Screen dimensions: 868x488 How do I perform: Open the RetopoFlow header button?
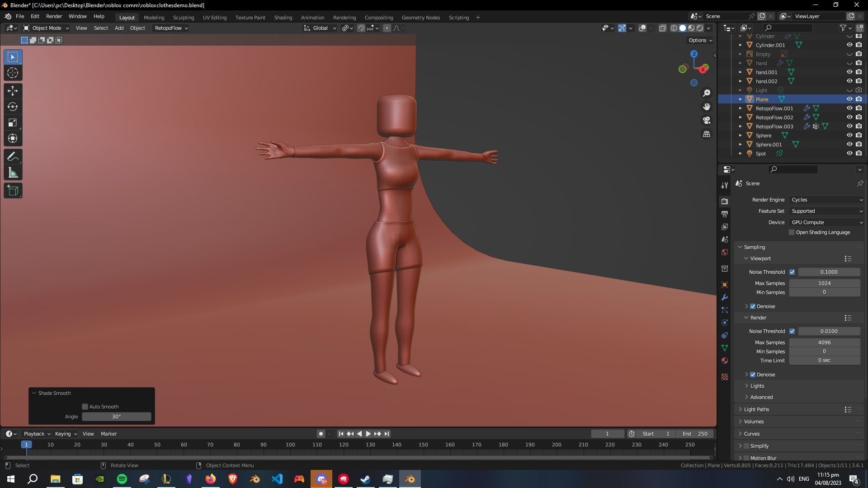[171, 28]
